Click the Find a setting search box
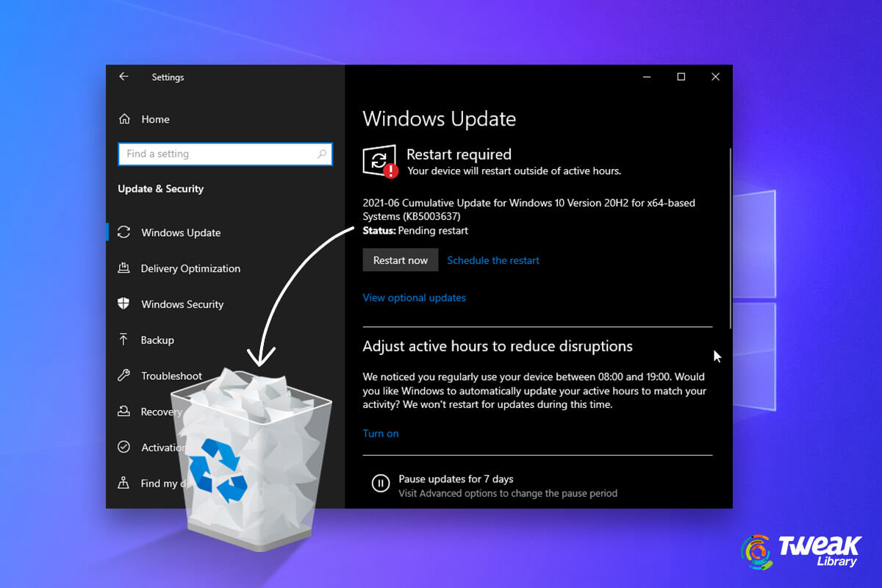Viewport: 882px width, 588px height. pos(225,154)
